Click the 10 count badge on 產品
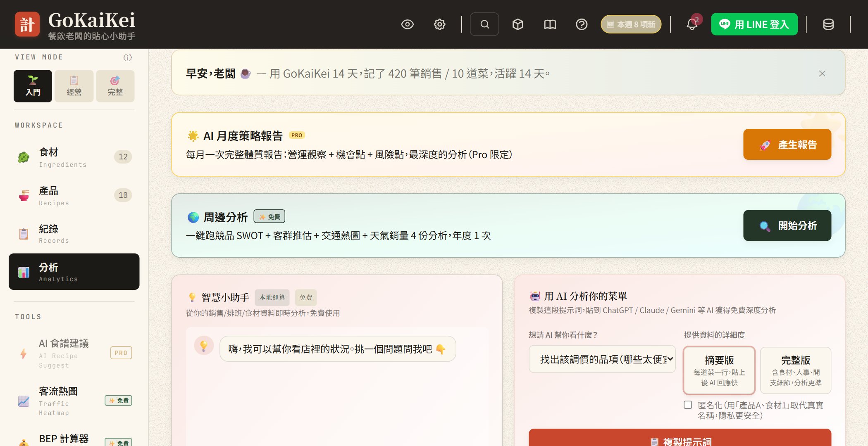This screenshot has height=446, width=868. pyautogui.click(x=123, y=195)
